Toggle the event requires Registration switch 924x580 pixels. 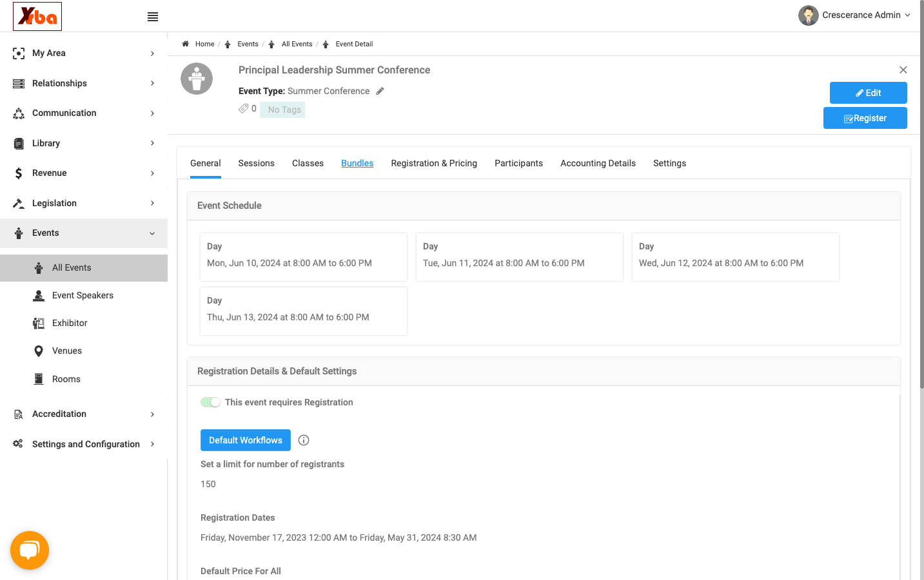click(210, 402)
